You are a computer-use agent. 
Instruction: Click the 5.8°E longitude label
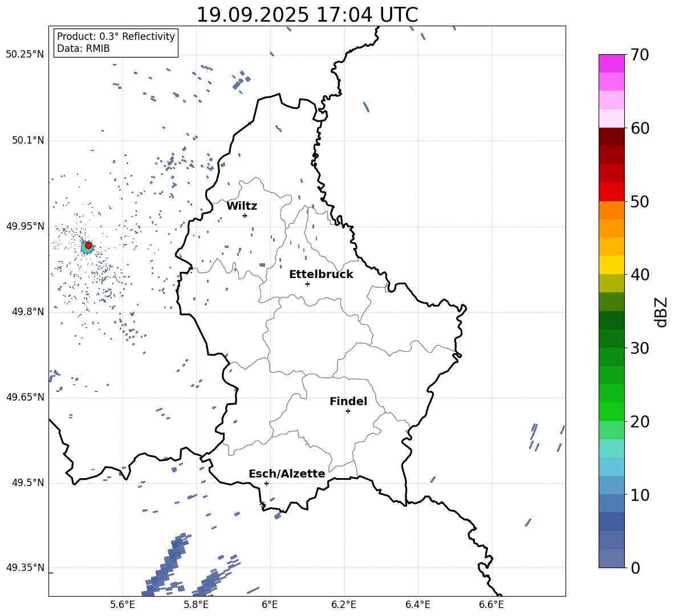point(196,605)
